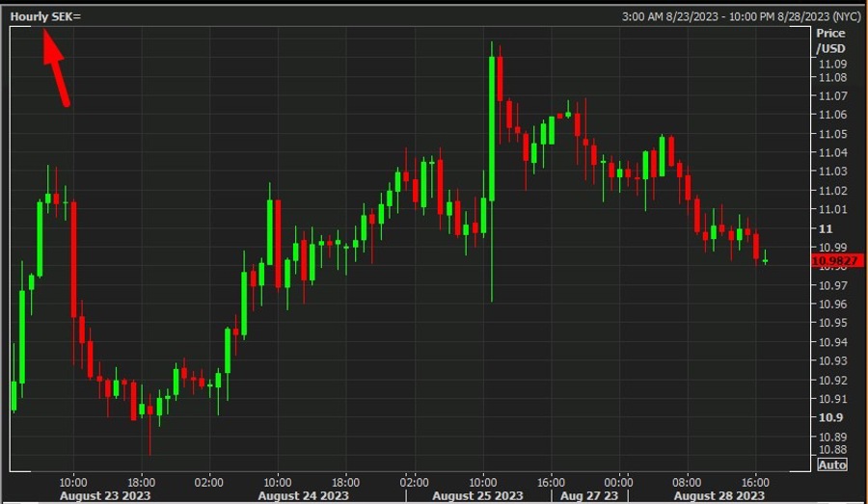Click the August 28 2023 date label
868x504 pixels.
coord(719,495)
